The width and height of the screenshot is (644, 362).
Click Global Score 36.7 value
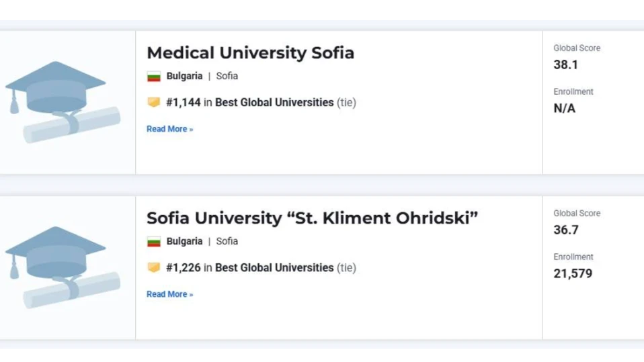coord(566,230)
